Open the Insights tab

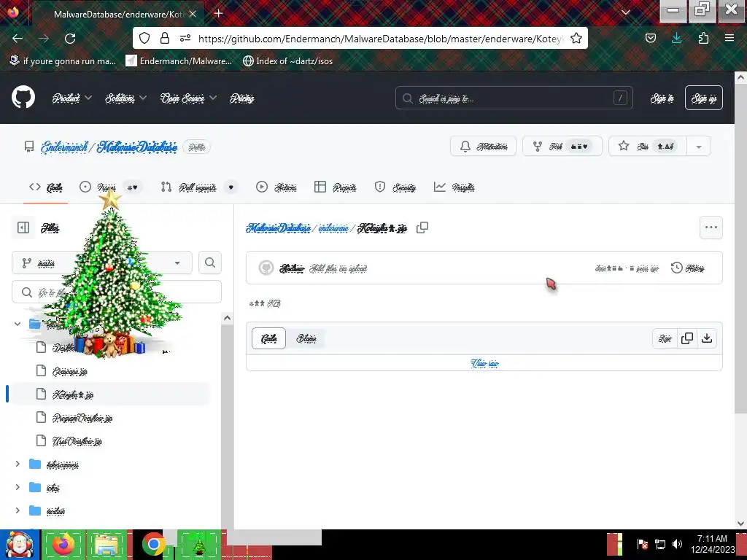454,187
